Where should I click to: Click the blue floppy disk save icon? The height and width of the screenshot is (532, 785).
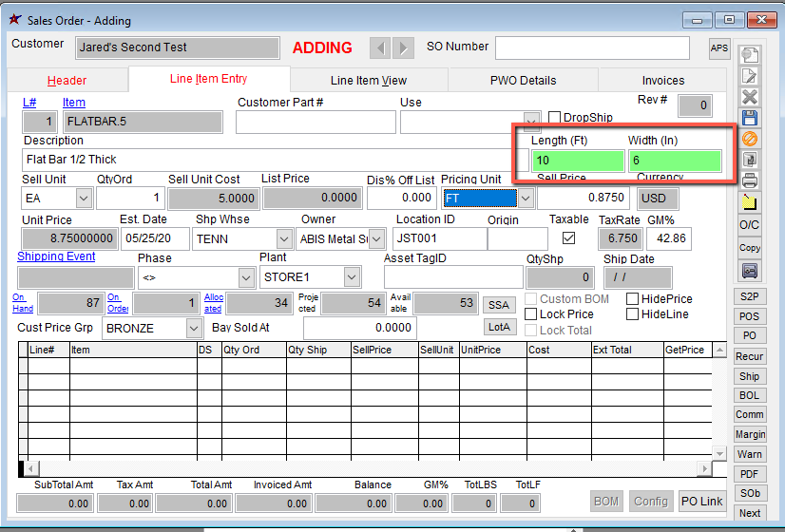[749, 118]
